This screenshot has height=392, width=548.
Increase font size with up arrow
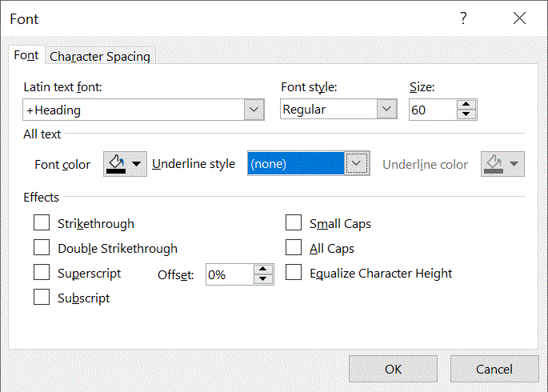(466, 104)
